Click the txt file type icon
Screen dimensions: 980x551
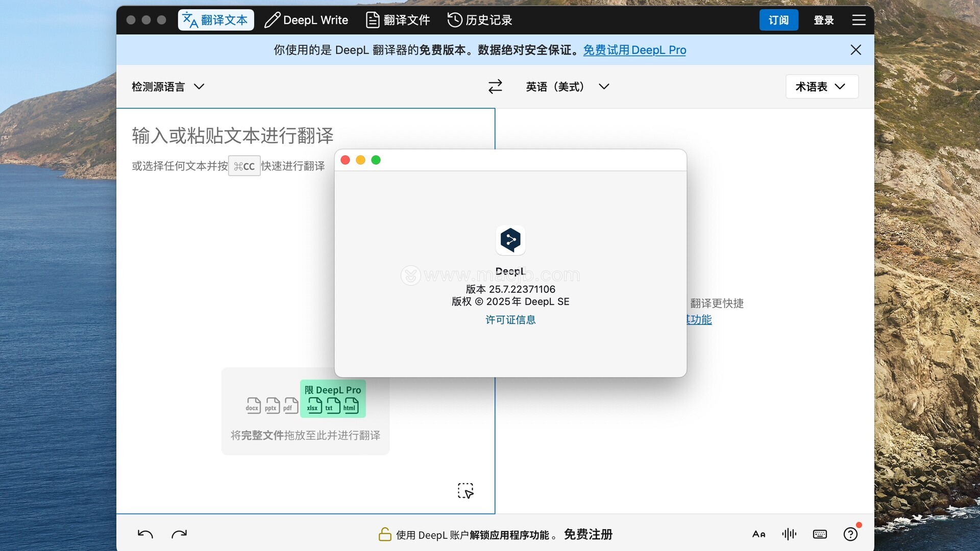332,406
